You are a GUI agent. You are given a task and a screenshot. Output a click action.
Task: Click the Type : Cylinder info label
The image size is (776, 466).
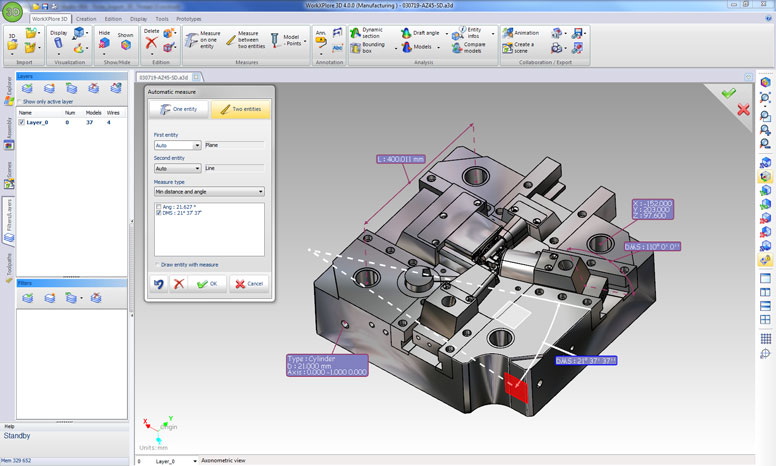pos(327,365)
